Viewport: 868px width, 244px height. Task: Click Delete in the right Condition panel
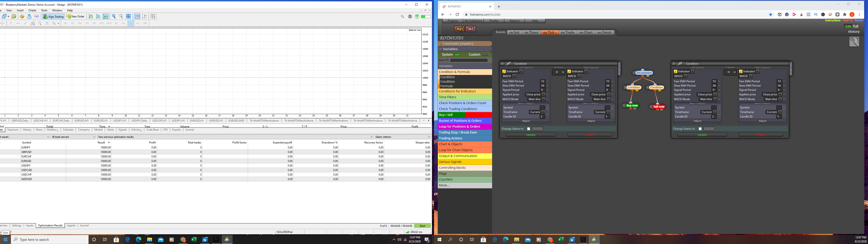[x=761, y=135]
